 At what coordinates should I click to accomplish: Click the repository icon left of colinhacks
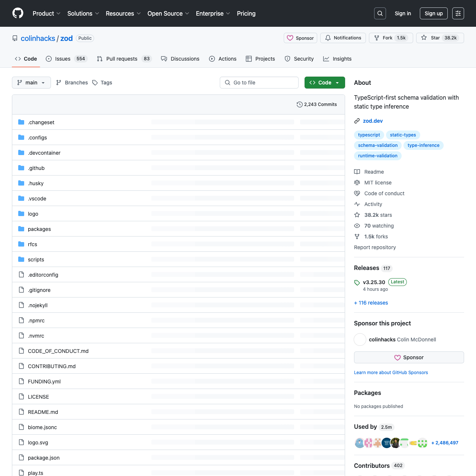coord(15,38)
